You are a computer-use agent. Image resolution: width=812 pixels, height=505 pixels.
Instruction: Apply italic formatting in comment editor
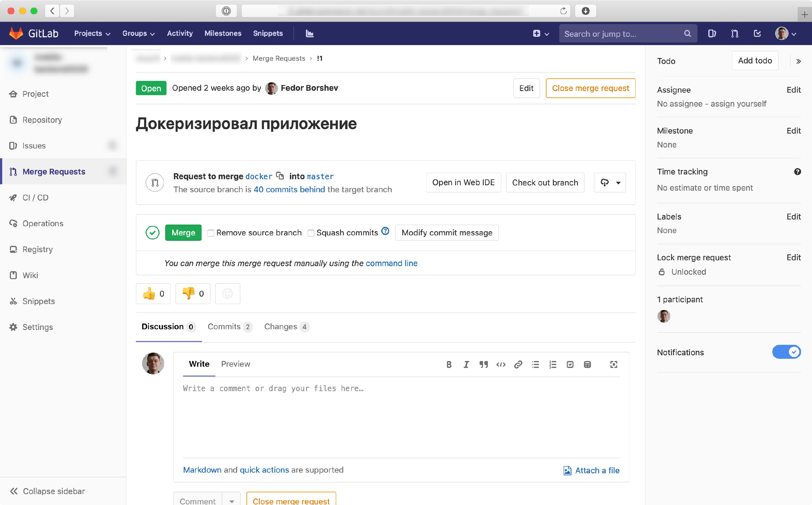(466, 364)
